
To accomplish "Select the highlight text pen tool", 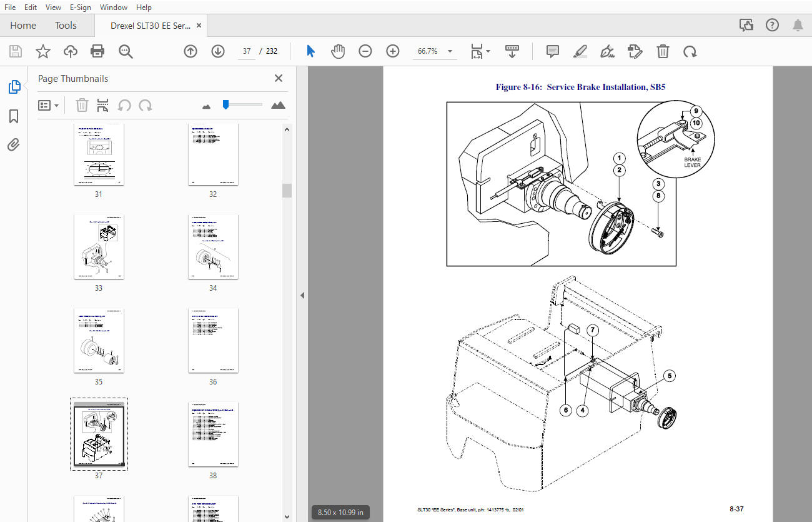I will [x=580, y=51].
